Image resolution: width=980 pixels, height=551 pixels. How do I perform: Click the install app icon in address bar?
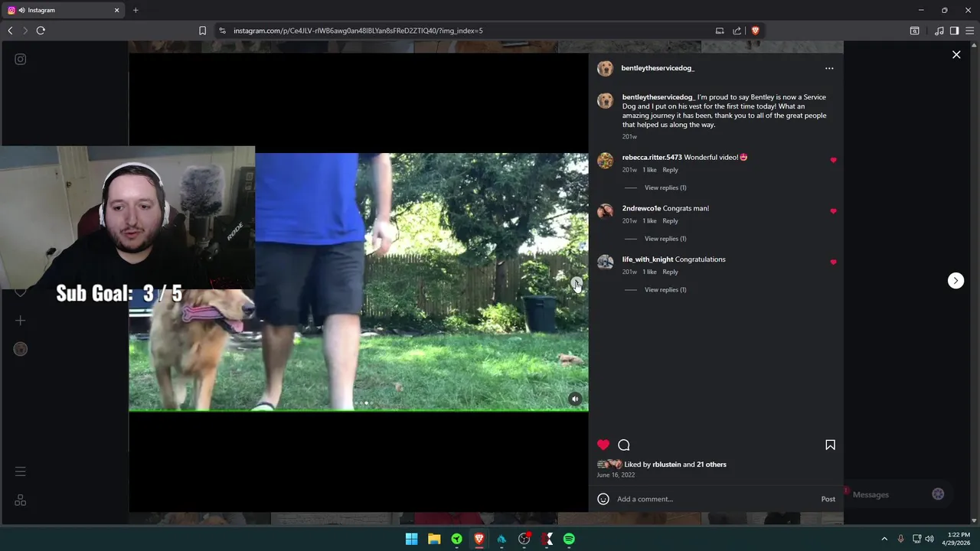pyautogui.click(x=720, y=31)
